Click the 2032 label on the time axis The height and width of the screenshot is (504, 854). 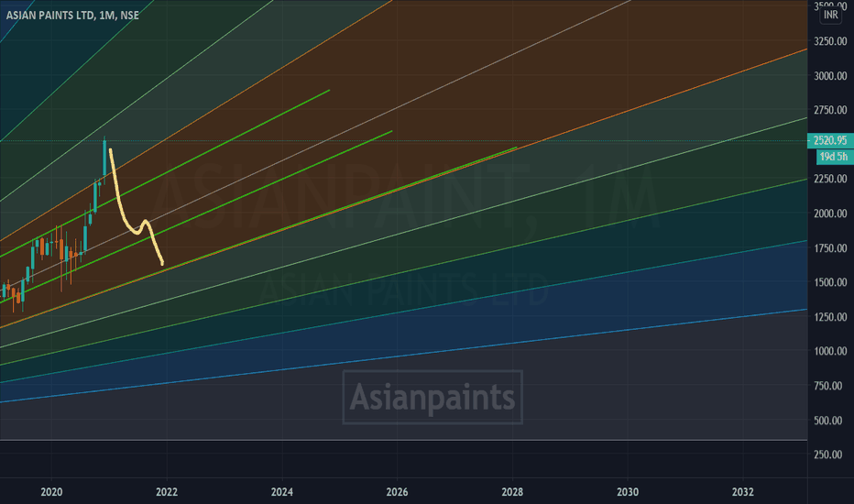743,492
